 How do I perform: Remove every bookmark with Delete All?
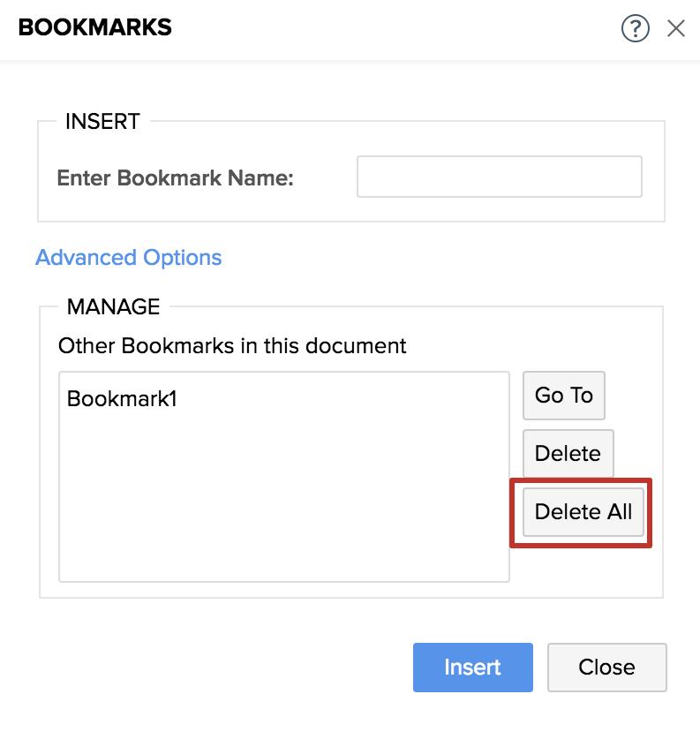[x=583, y=512]
